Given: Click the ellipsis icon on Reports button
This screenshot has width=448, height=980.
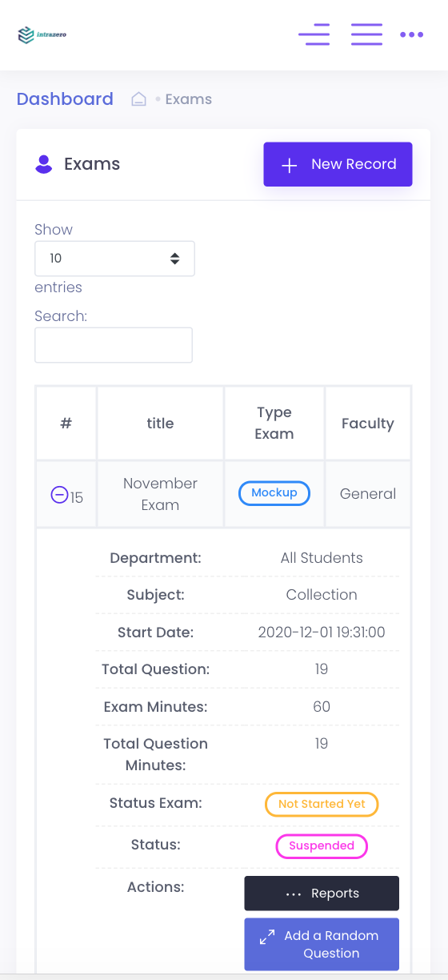Looking at the screenshot, I should pyautogui.click(x=293, y=894).
